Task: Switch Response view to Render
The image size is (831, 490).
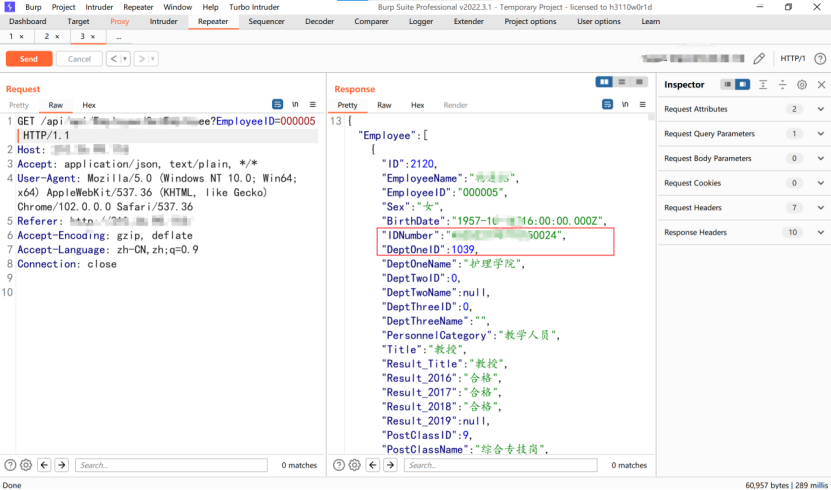Action: point(455,105)
